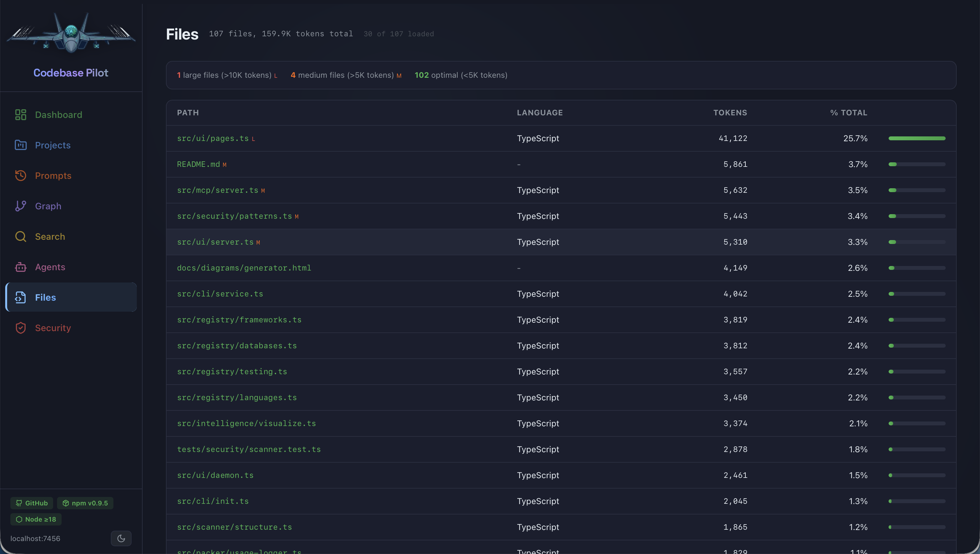
Task: Open Prompts via the clock-arrow icon
Action: point(20,175)
